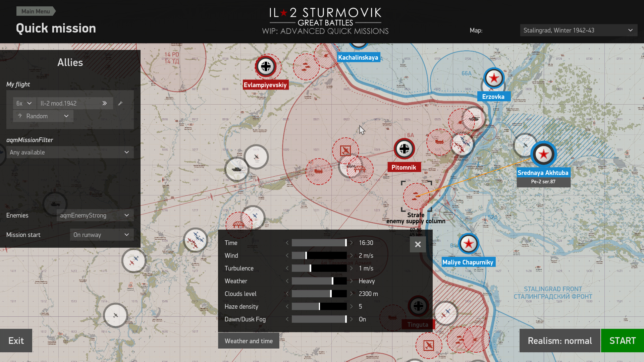
Task: Click the Evlampiyevskiy airfield cross icon
Action: point(266,66)
